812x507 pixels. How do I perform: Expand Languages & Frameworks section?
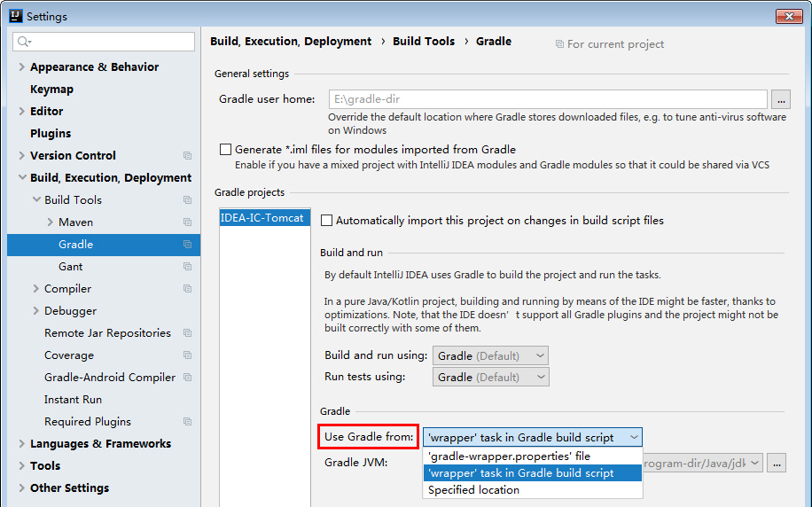(22, 444)
